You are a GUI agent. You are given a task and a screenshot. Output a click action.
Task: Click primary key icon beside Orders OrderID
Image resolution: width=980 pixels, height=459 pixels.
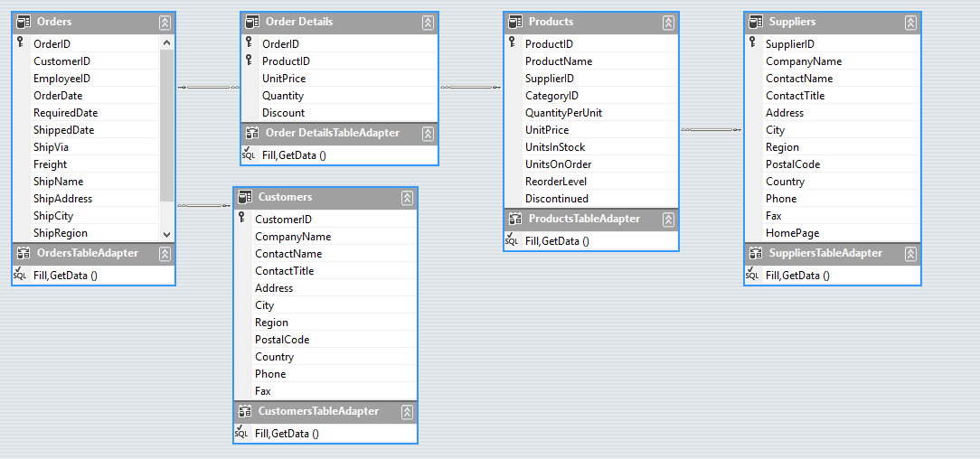(20, 42)
